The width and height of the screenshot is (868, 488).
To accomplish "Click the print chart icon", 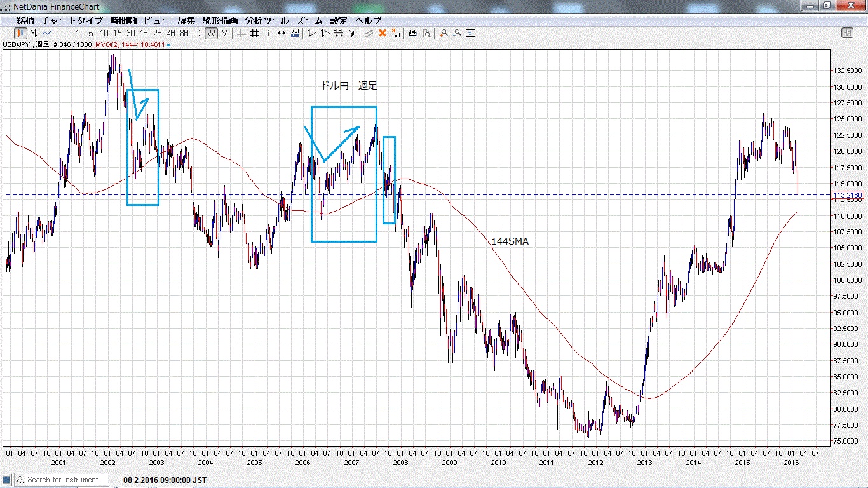I will click(x=413, y=33).
